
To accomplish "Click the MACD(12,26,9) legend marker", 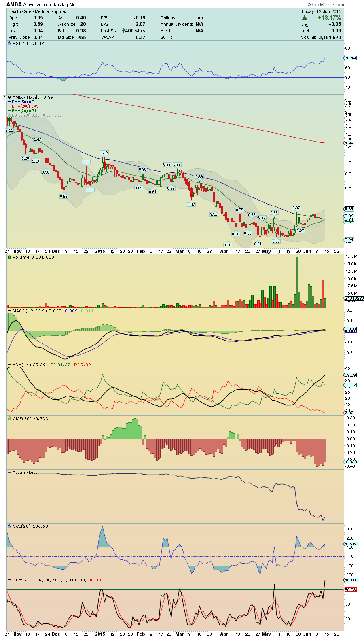I will [x=10, y=311].
